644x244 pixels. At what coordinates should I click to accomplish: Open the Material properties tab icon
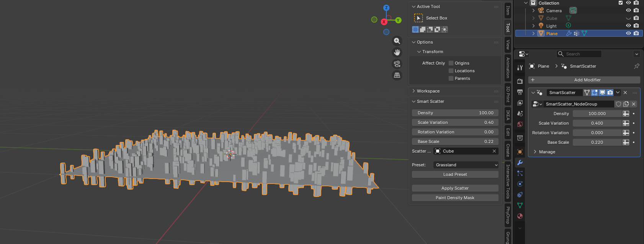click(520, 216)
